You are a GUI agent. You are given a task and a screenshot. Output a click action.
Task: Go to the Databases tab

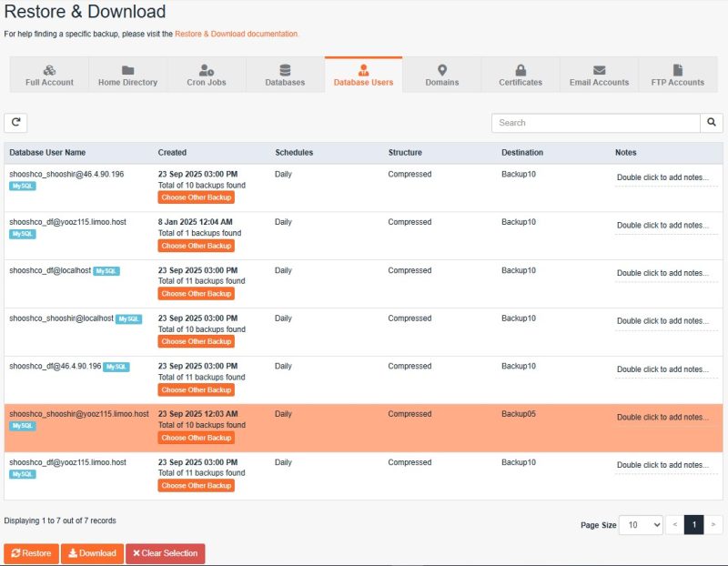(285, 76)
